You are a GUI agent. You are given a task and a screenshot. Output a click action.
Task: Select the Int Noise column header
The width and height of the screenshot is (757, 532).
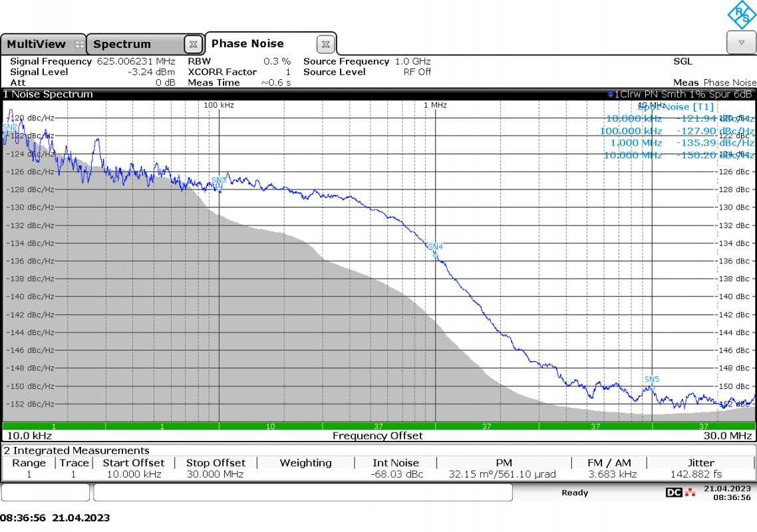[396, 463]
